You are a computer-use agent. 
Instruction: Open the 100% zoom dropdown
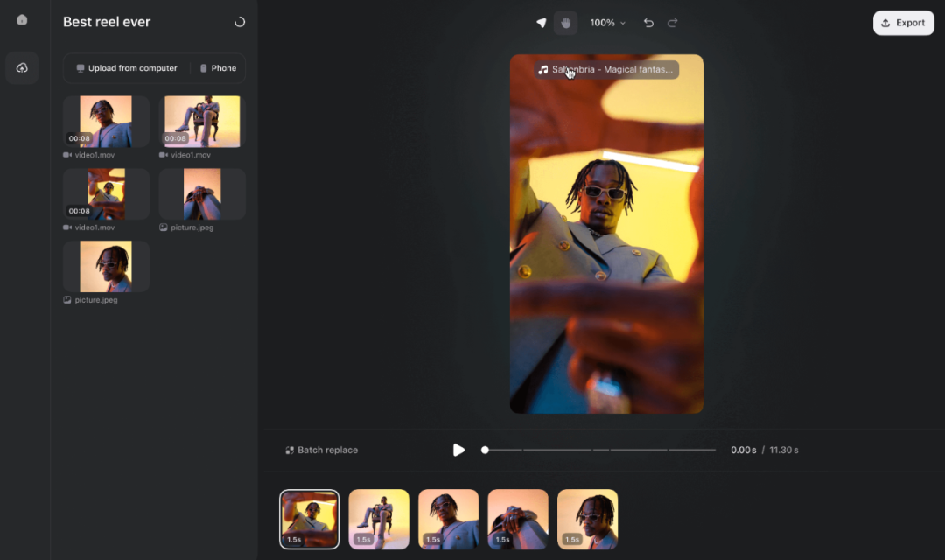[607, 23]
